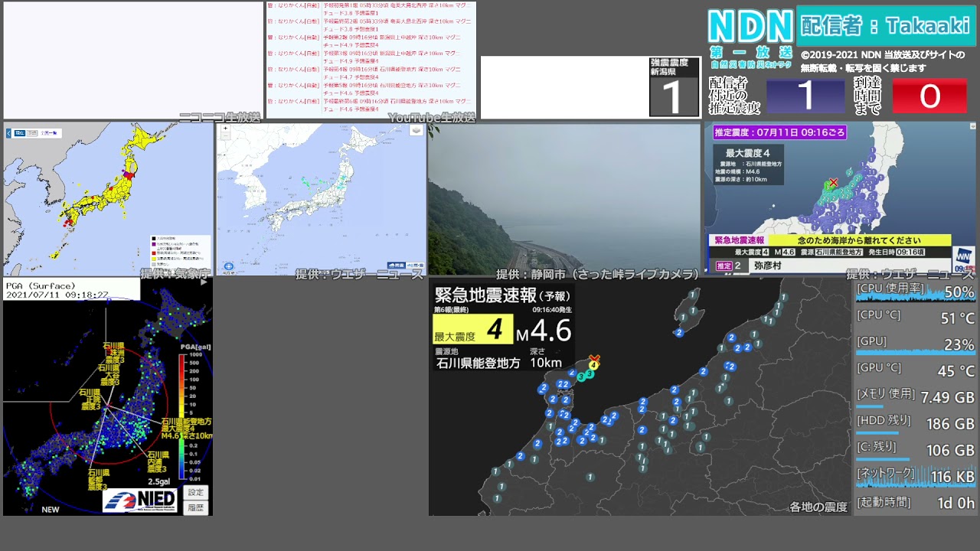Select the 現在 tab on JMA map

point(21,133)
